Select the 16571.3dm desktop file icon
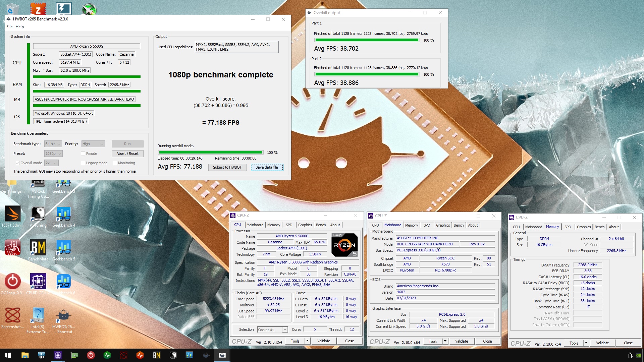 (12, 217)
